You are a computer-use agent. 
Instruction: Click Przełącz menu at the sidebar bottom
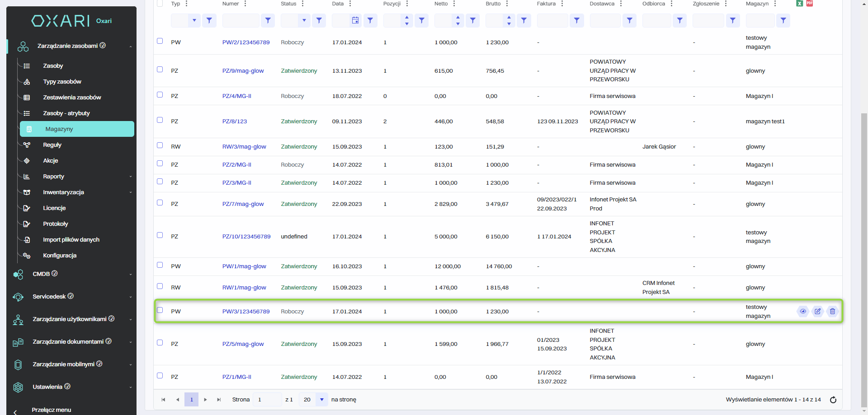point(51,410)
